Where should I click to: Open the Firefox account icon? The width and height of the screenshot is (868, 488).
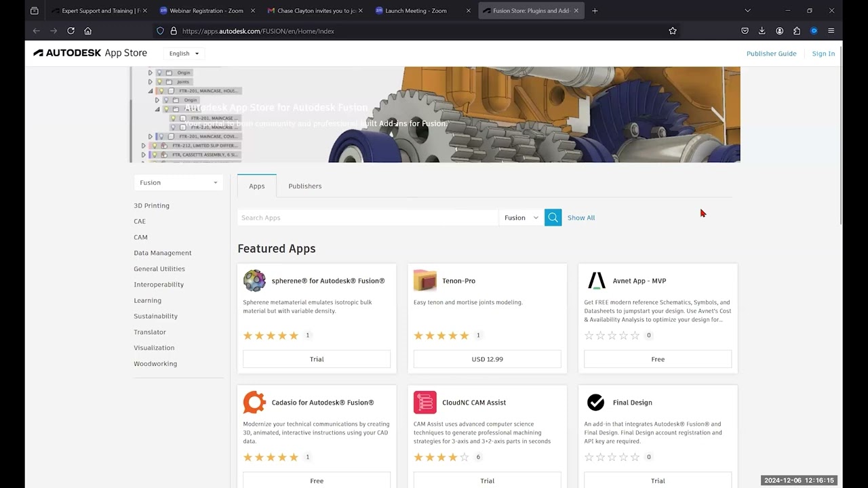point(779,30)
